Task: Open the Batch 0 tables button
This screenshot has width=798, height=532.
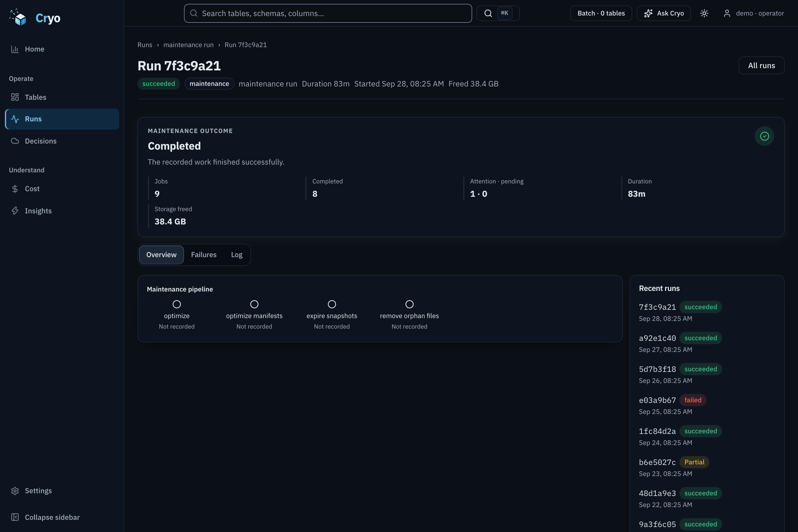Action: (601, 13)
